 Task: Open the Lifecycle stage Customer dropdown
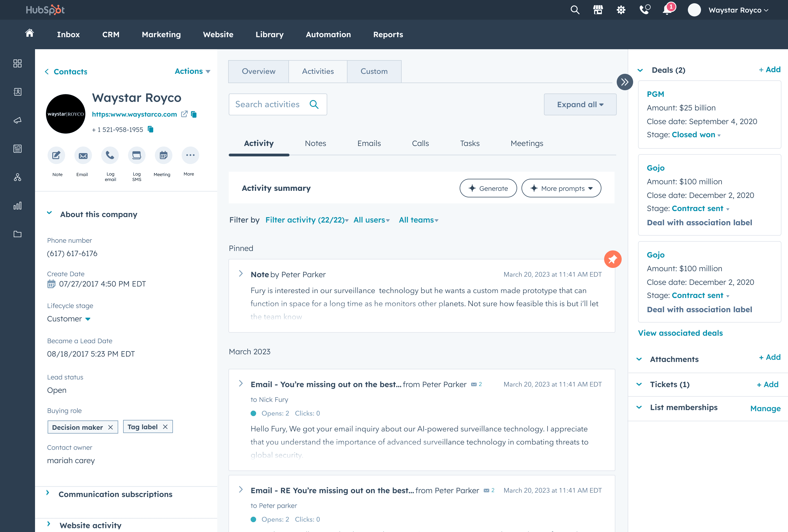69,319
